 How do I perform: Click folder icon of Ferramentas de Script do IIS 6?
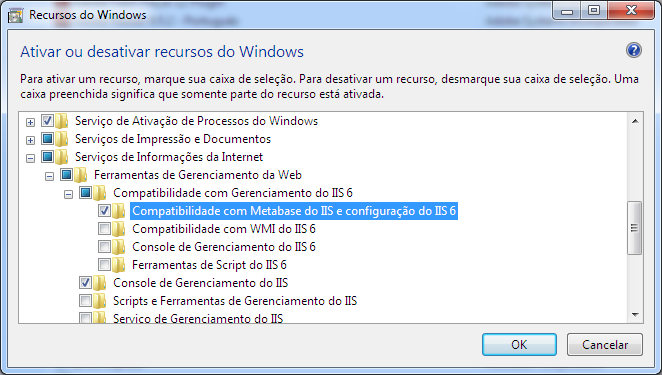point(119,265)
